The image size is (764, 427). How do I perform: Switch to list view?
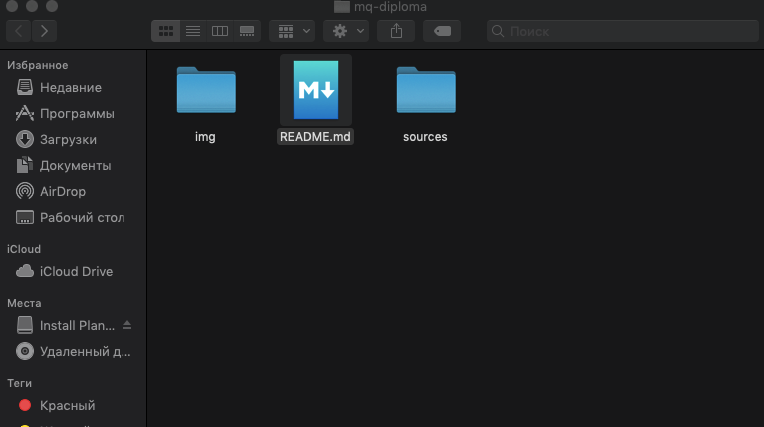click(193, 31)
